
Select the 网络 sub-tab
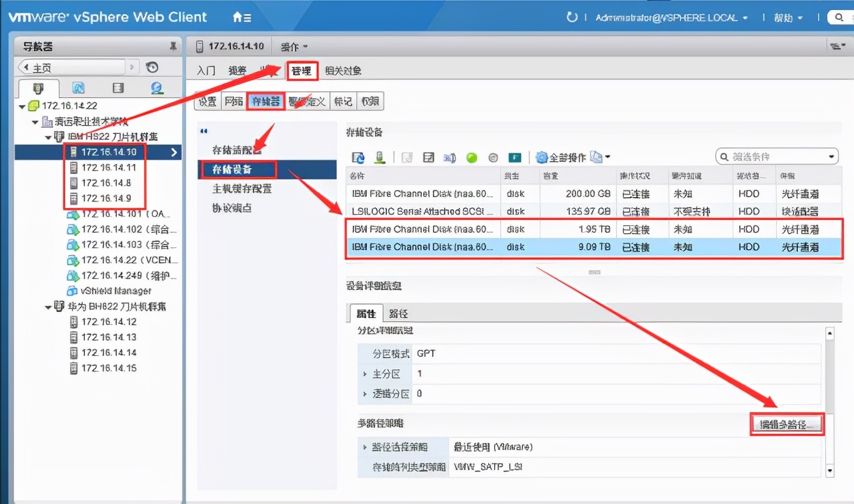coord(234,101)
